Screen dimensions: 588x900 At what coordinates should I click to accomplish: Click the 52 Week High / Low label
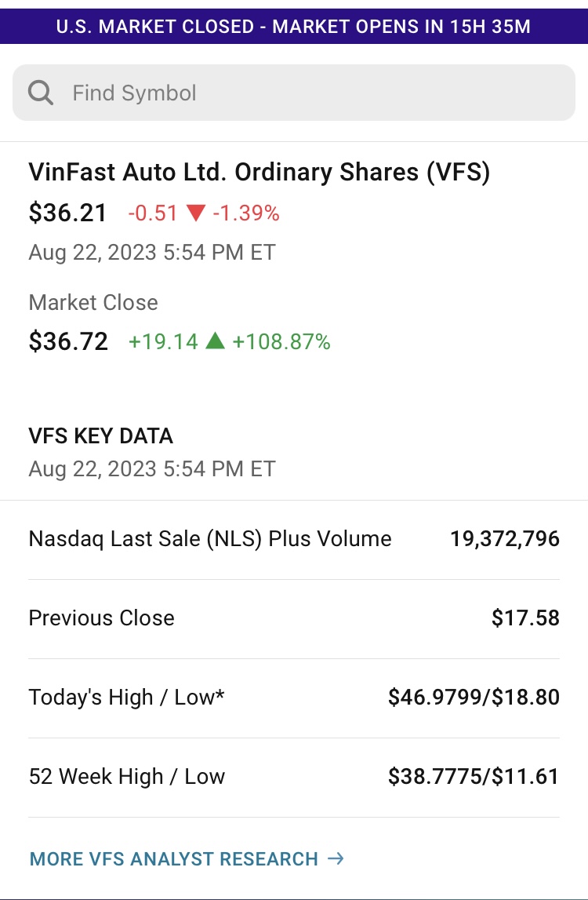[126, 777]
